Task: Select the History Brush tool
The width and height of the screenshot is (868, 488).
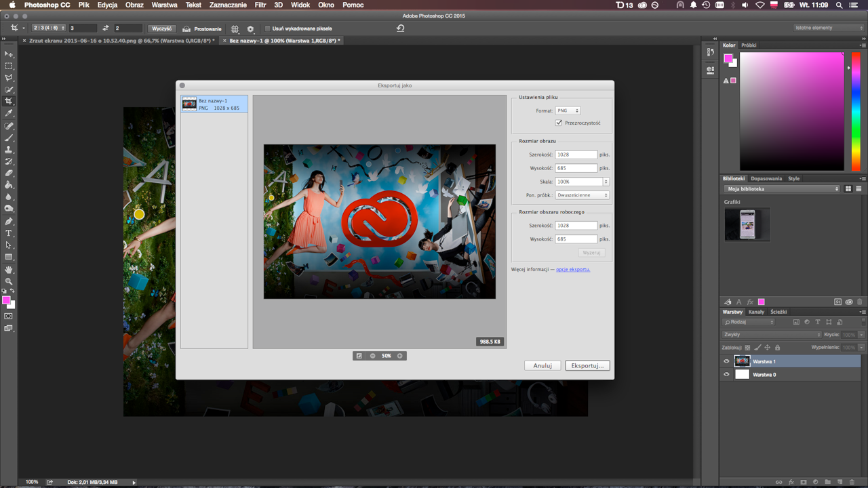Action: point(9,161)
